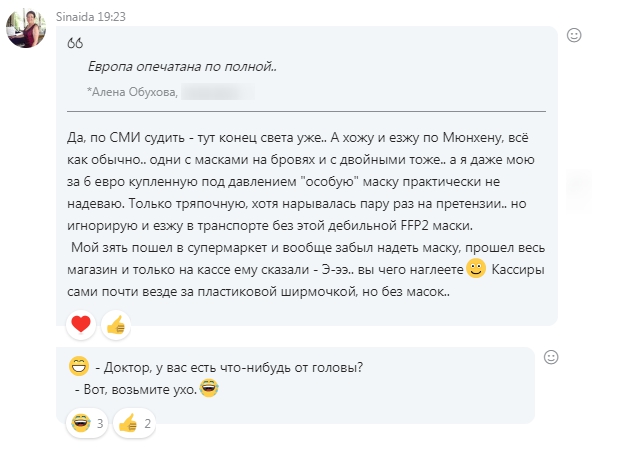Click the paragraph starting 'Да, по СМИ судить'
Image resolution: width=621 pixels, height=449 pixels.
click(300, 135)
